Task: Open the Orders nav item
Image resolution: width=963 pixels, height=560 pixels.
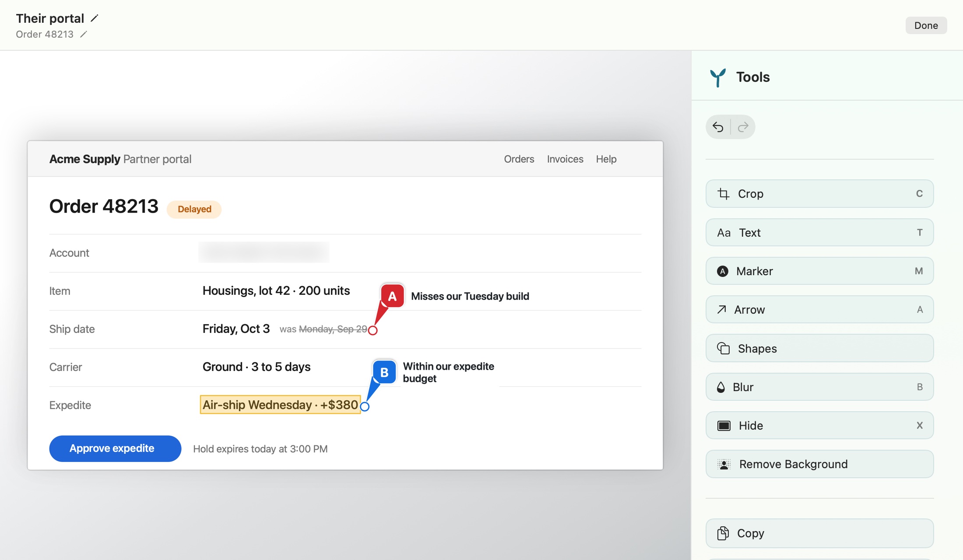Action: coord(519,159)
